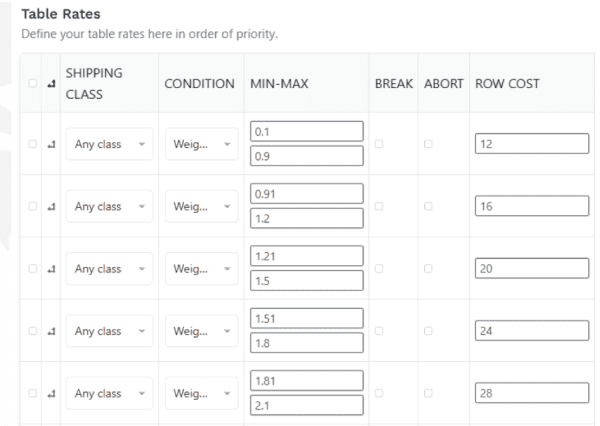Click the insert-row icon beside the 1.51–1.8 row

click(51, 331)
